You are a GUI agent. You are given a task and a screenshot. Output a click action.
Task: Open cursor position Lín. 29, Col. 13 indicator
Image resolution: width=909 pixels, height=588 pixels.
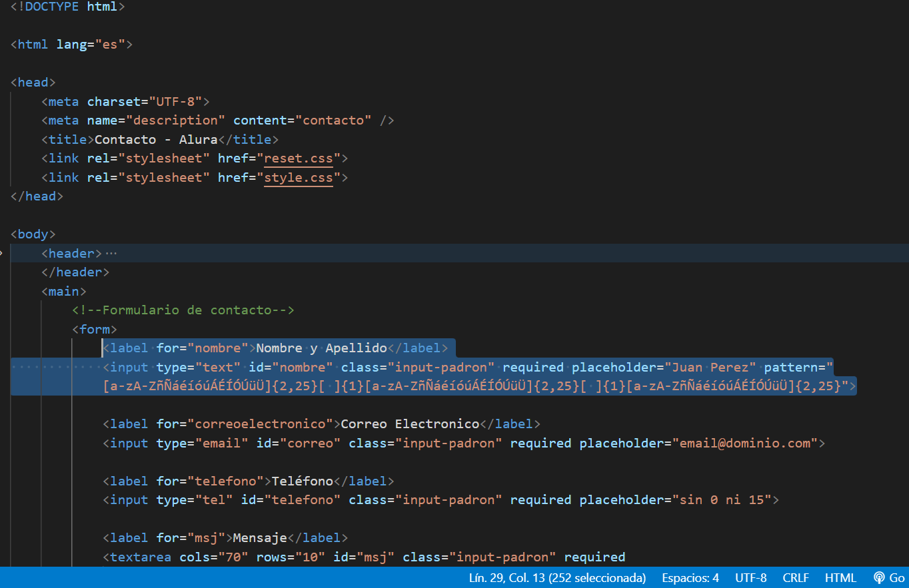coord(557,577)
